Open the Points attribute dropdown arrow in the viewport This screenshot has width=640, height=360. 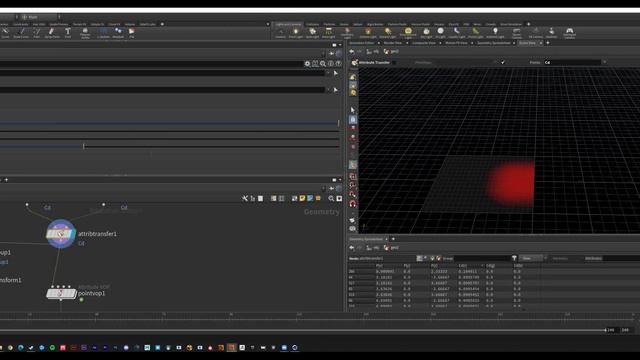click(604, 62)
